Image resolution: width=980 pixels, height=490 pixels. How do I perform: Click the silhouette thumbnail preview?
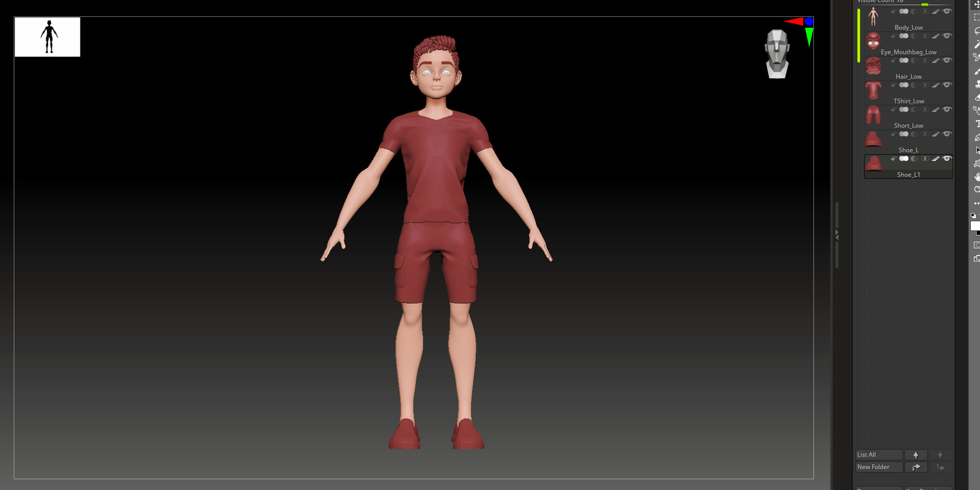tap(47, 37)
